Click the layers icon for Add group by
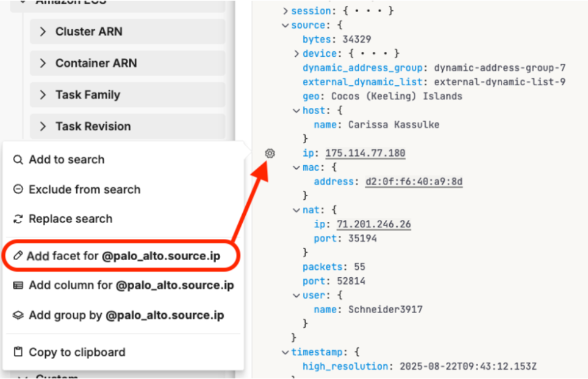This screenshot has width=588, height=379. (18, 315)
